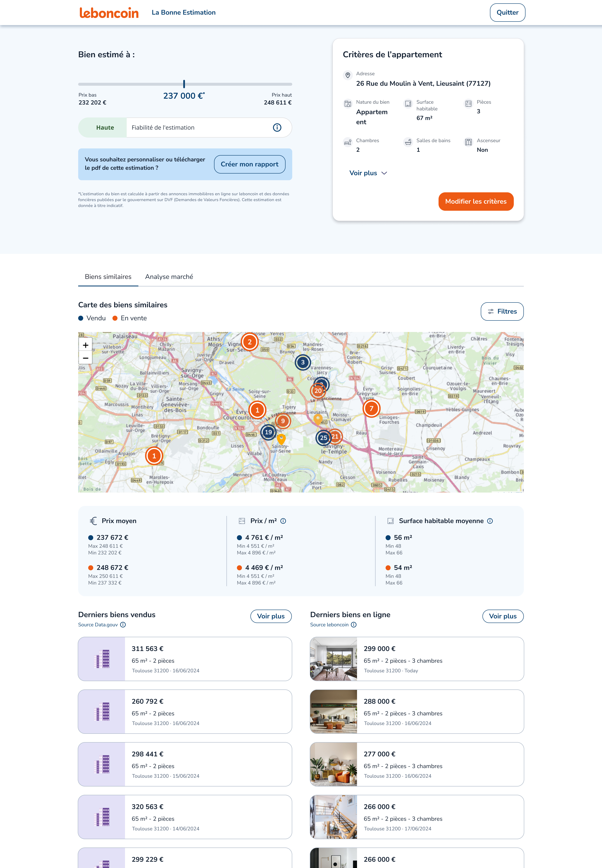Click info icon for Fiabilité de l'estimation
This screenshot has width=602, height=868.
277,128
